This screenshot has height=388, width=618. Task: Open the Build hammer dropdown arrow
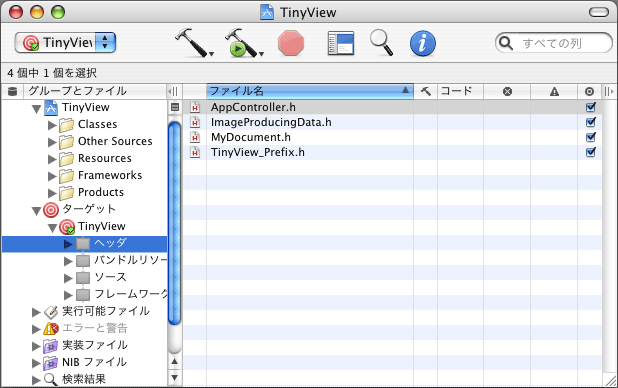pos(212,54)
